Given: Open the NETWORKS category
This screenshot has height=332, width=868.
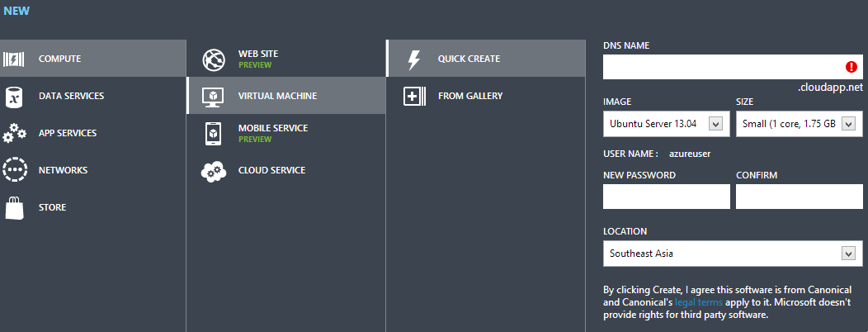Looking at the screenshot, I should pyautogui.click(x=93, y=169).
